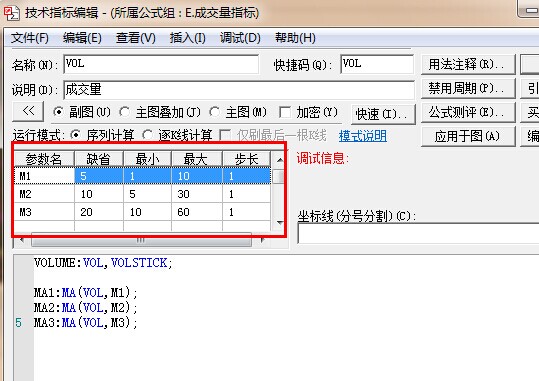
Task: Click code line MA1:MA(VOL,M1);
Action: coord(85,293)
